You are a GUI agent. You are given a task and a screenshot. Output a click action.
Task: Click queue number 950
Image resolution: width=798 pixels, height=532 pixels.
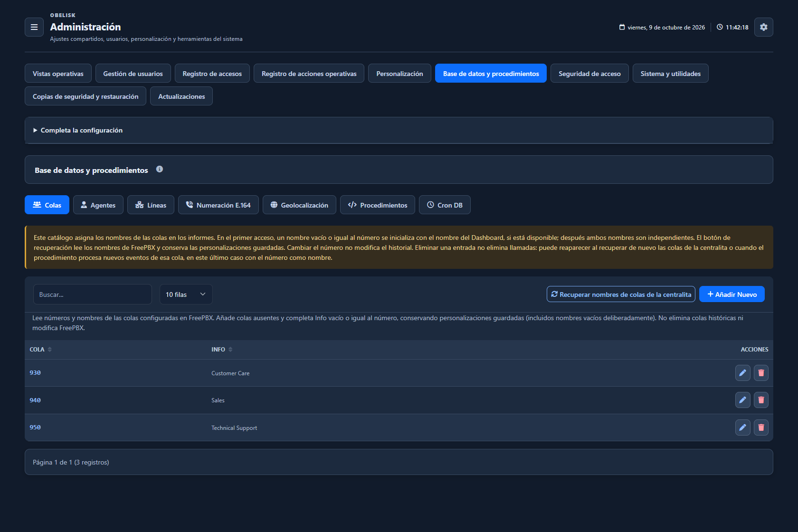[x=35, y=427]
